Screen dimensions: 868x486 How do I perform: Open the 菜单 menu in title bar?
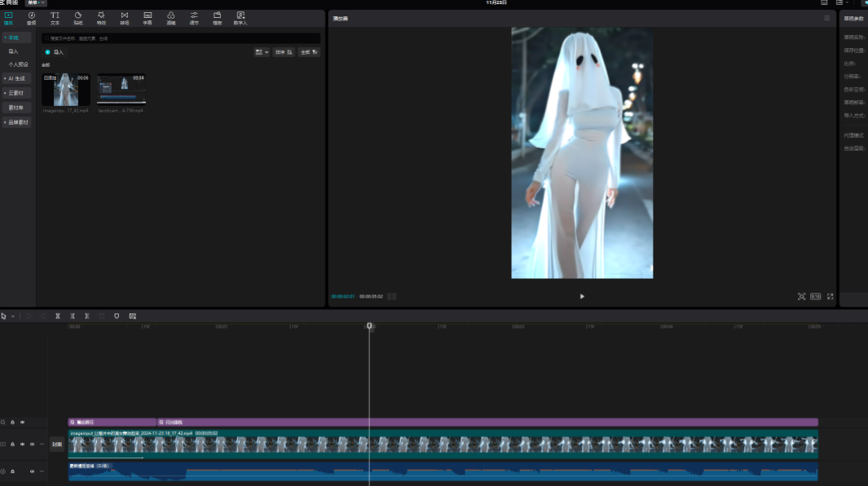[35, 3]
